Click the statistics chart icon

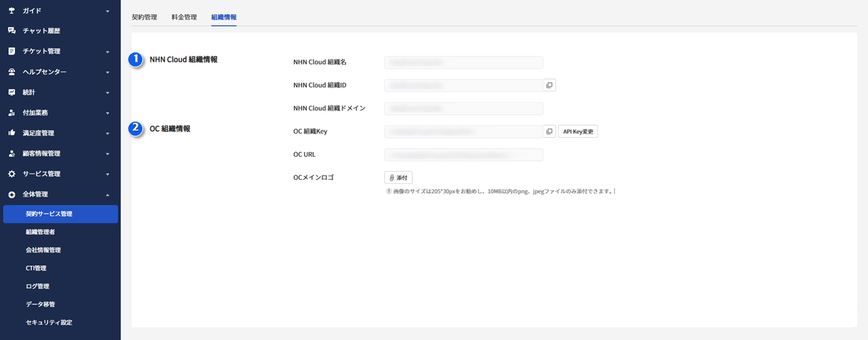coord(12,92)
